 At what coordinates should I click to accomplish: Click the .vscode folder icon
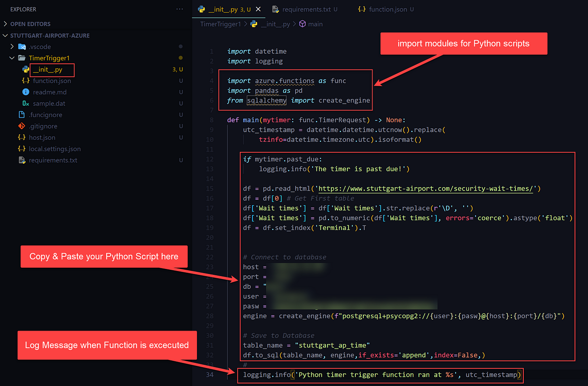[22, 47]
